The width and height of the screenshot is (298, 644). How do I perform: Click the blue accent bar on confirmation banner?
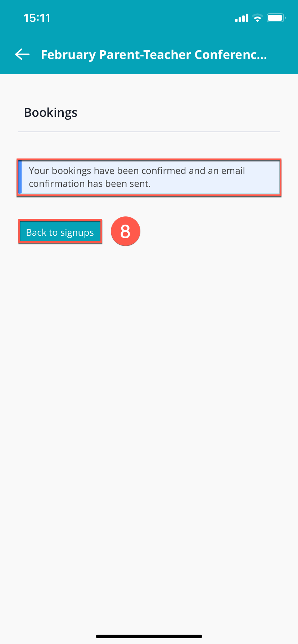click(x=20, y=178)
